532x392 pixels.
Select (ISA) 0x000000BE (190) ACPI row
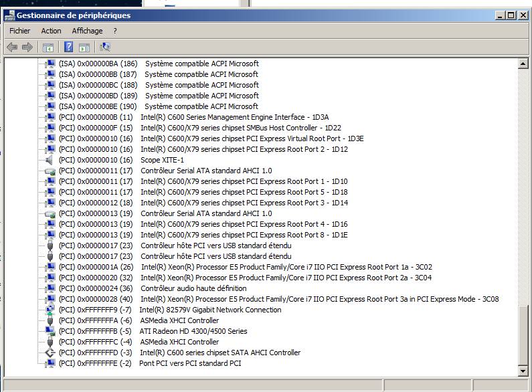159,106
